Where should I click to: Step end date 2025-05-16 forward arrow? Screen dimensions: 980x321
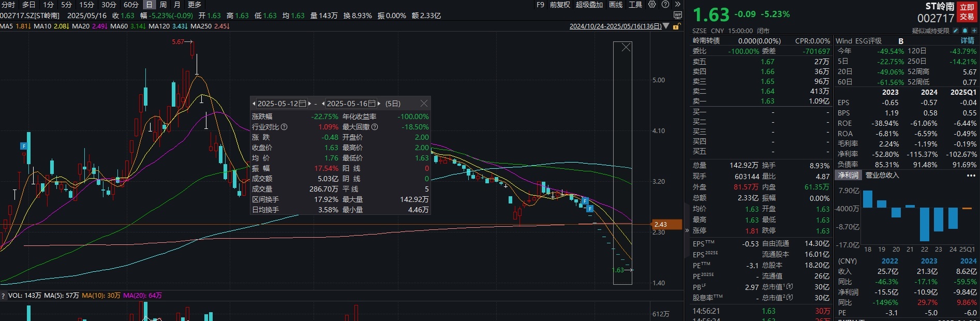[x=379, y=104]
